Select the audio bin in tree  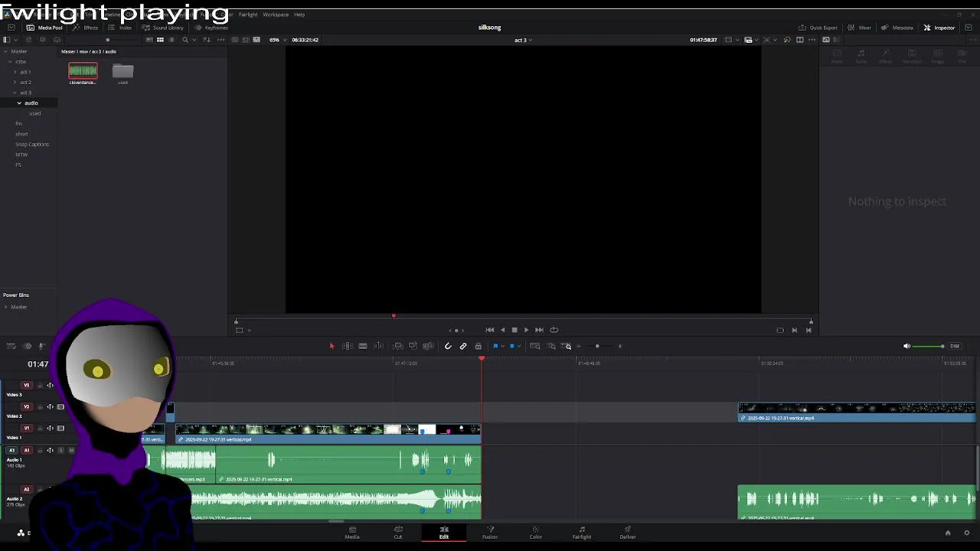click(31, 103)
